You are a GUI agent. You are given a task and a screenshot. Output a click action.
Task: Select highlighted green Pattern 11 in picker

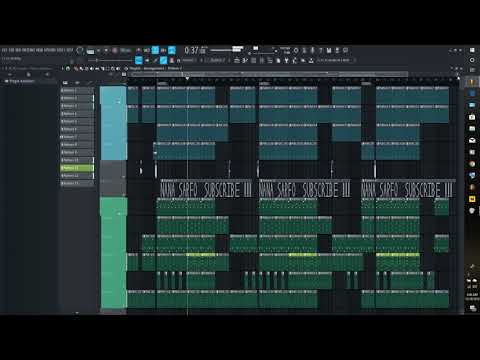click(77, 168)
